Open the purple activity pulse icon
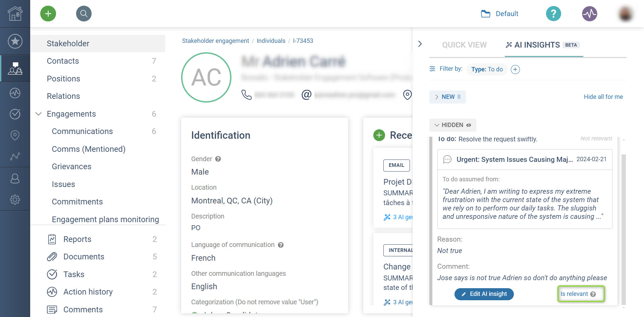644x317 pixels. (589, 14)
